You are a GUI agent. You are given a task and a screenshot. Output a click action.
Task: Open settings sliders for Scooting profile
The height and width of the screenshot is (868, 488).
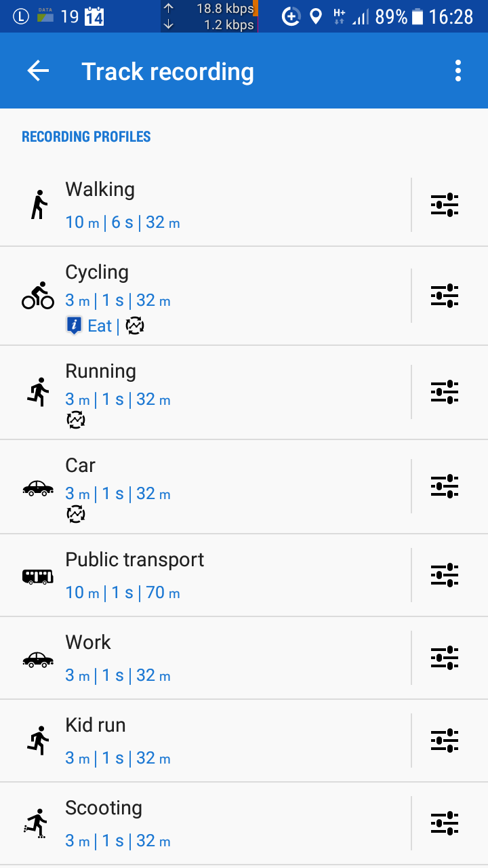point(445,823)
